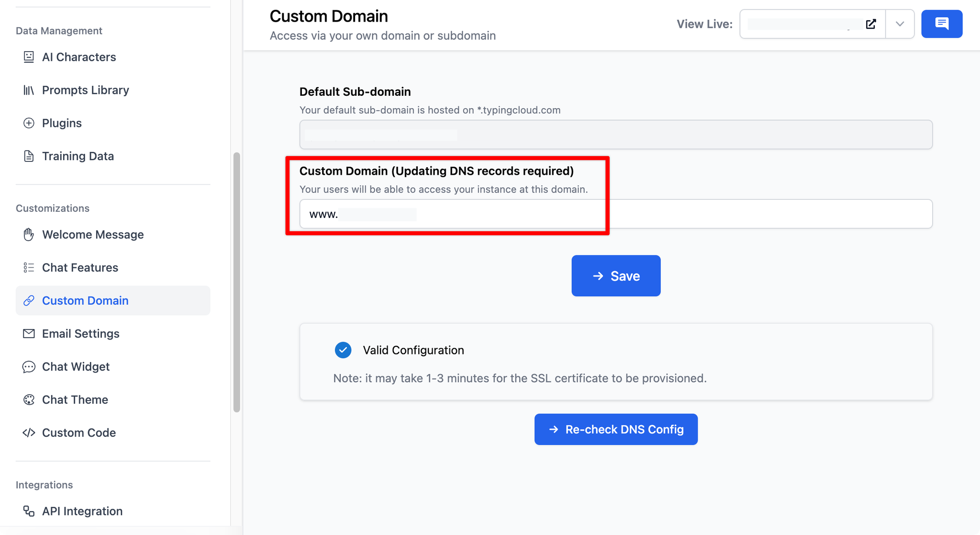This screenshot has height=535, width=980.
Task: Click the Welcome Message hand icon
Action: (29, 235)
